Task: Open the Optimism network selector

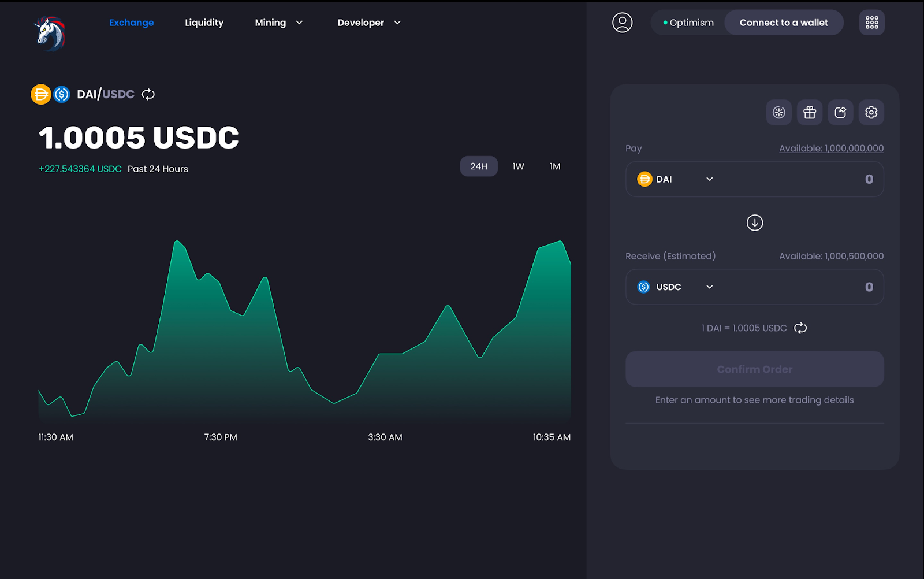Action: tap(688, 23)
